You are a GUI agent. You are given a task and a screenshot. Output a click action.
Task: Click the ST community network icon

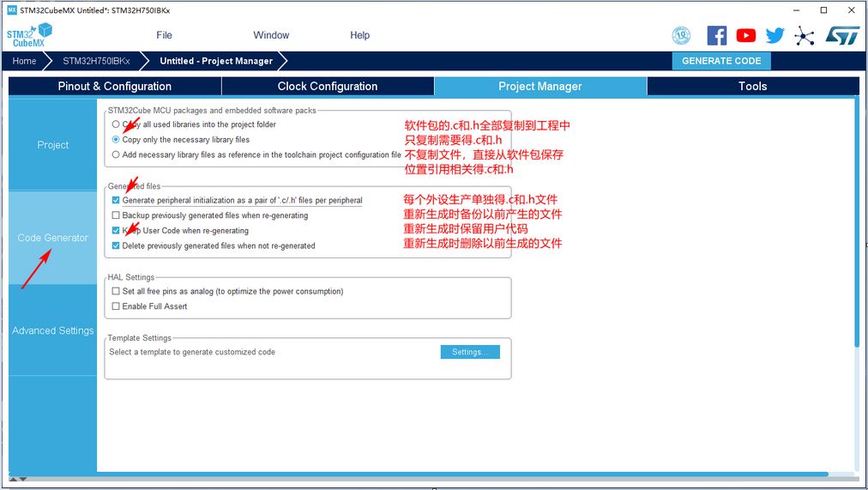point(805,35)
